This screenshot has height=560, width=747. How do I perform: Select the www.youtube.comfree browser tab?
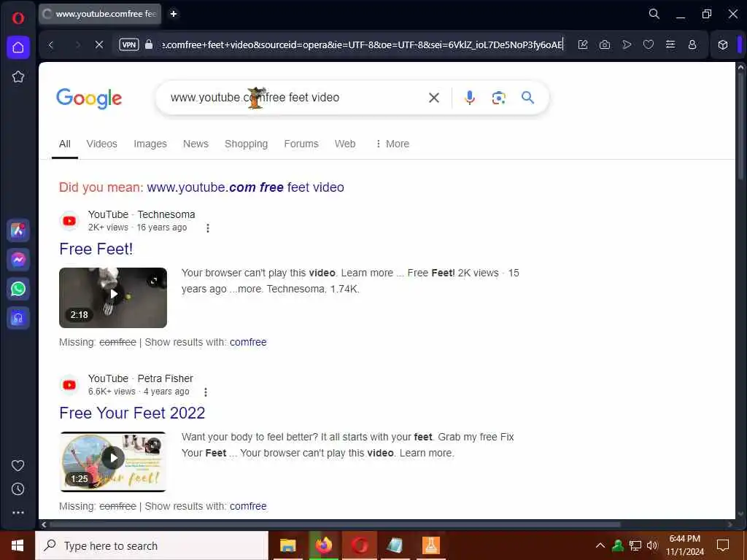(99, 14)
